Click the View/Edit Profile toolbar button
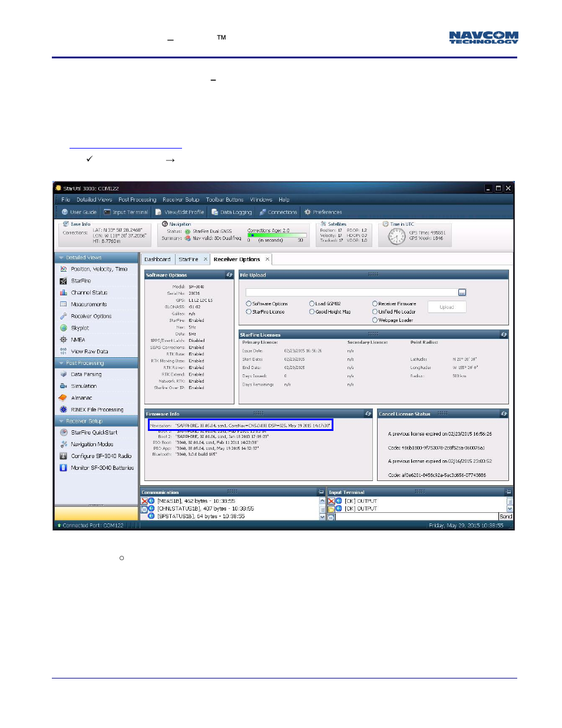This screenshot has height=728, width=562. [180, 212]
